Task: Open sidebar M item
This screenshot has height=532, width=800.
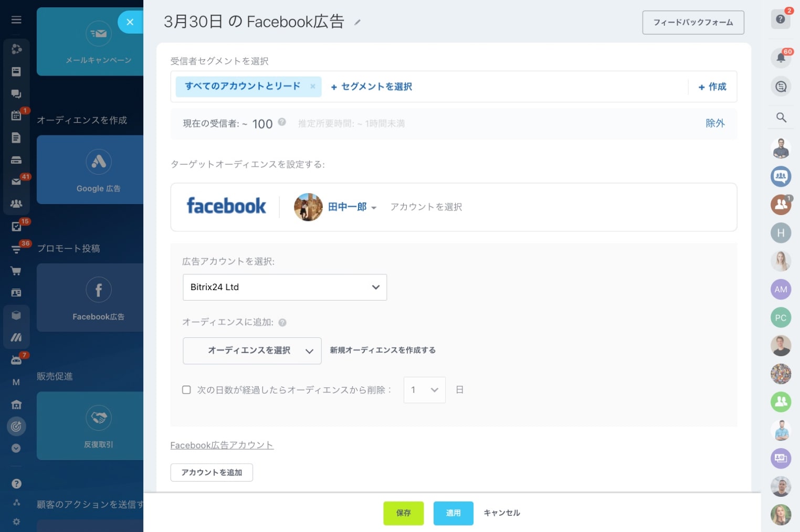Action: [16, 382]
